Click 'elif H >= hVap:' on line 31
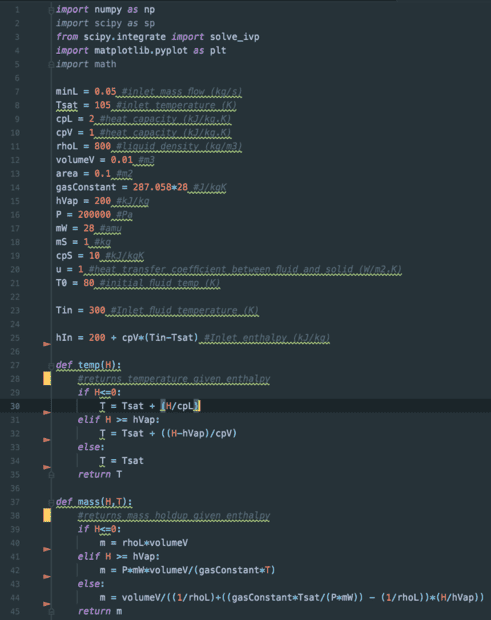Viewport: 491px width, 620px height. 119,420
